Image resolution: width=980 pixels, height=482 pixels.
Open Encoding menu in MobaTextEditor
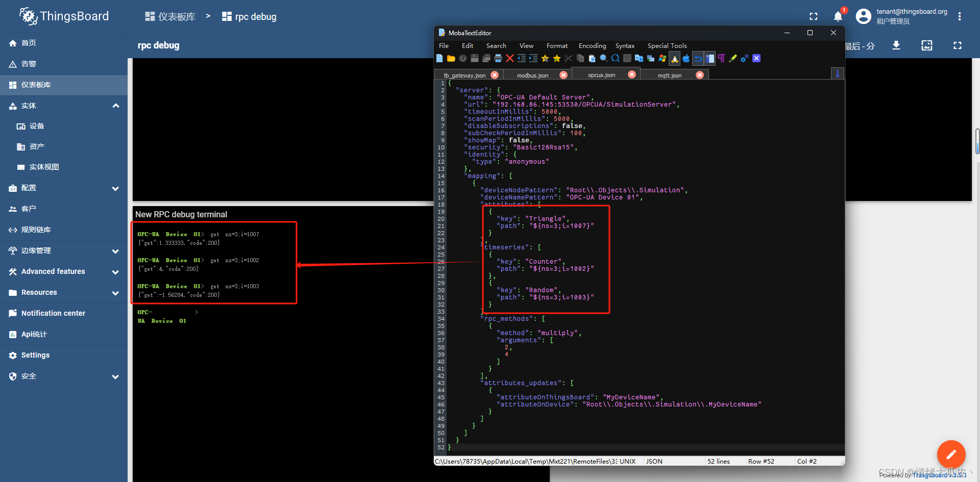pyautogui.click(x=592, y=46)
